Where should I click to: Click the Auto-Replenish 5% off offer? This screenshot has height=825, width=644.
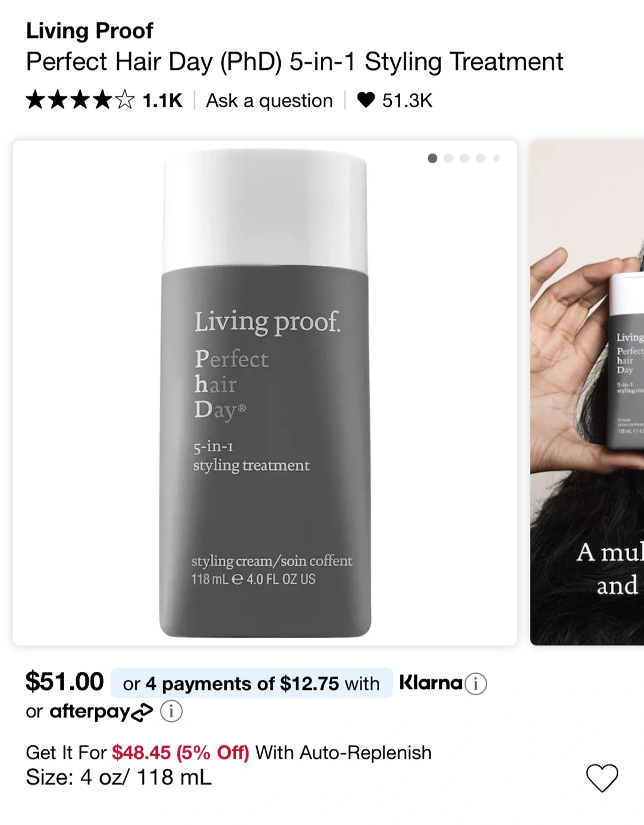click(228, 752)
